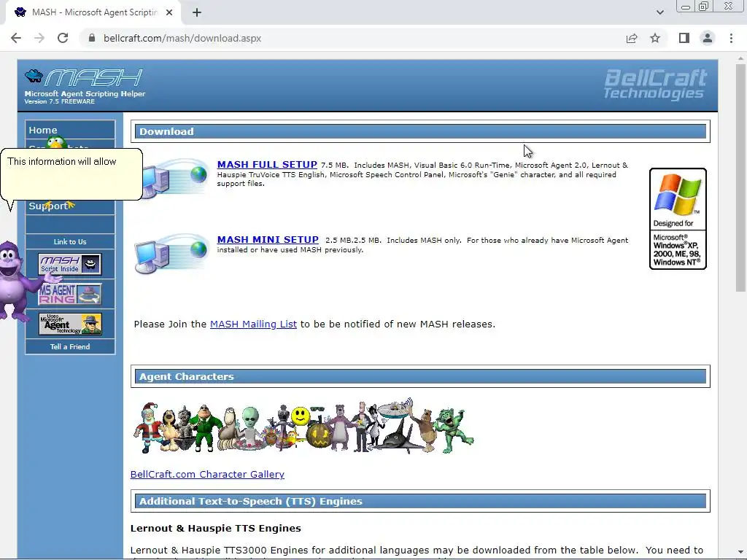Click the agent characters group image
This screenshot has height=560, width=747.
[303, 426]
